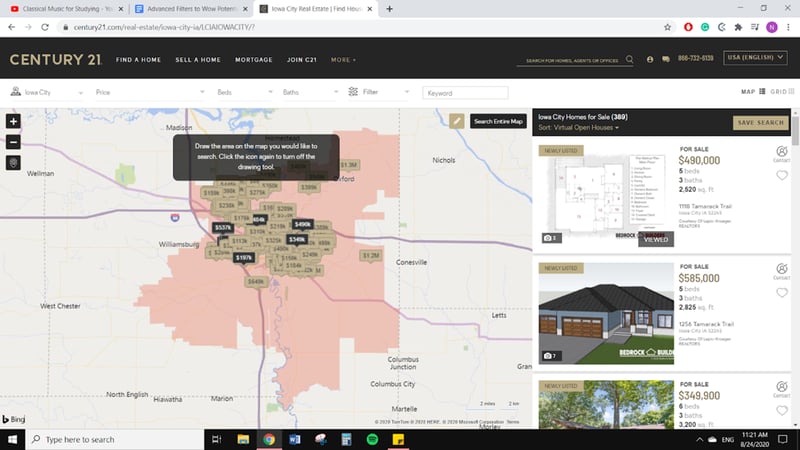The height and width of the screenshot is (450, 800).
Task: Expand the Iowa City location dropdown
Action: (46, 92)
